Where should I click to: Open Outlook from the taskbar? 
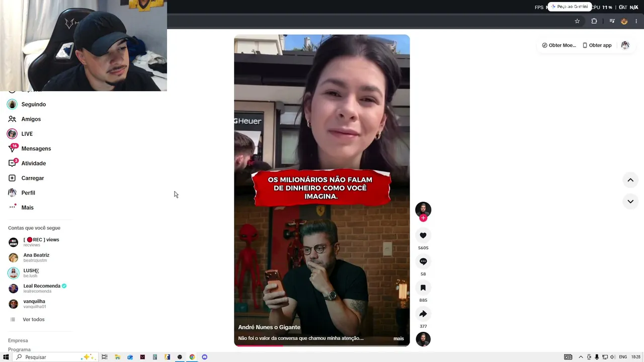pyautogui.click(x=130, y=357)
